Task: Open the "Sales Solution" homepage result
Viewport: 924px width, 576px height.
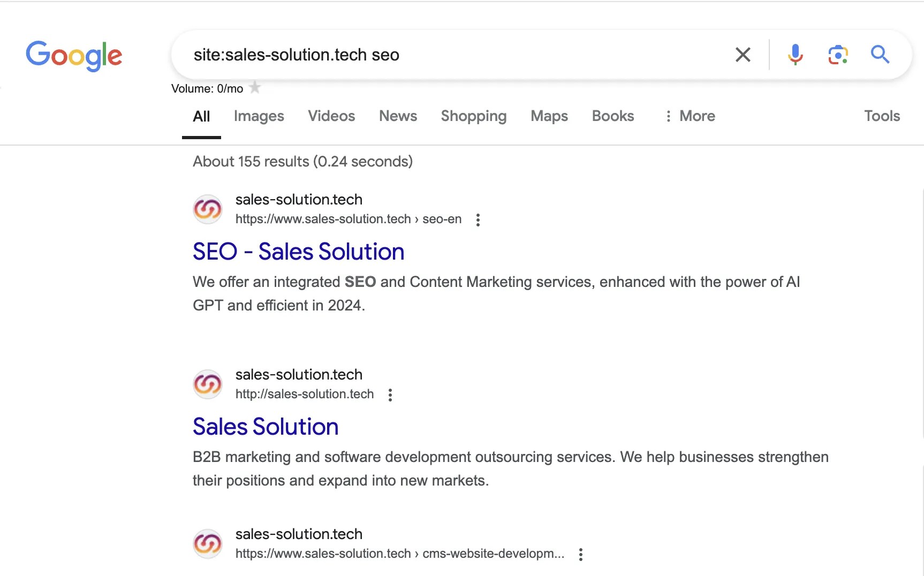Action: (266, 427)
